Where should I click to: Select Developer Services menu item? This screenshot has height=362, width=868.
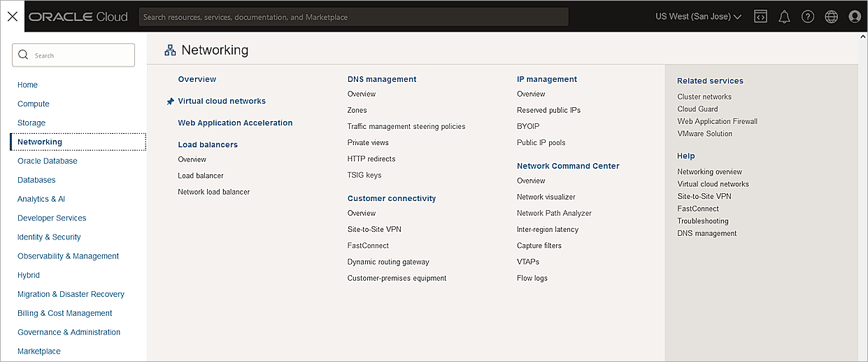pos(52,218)
